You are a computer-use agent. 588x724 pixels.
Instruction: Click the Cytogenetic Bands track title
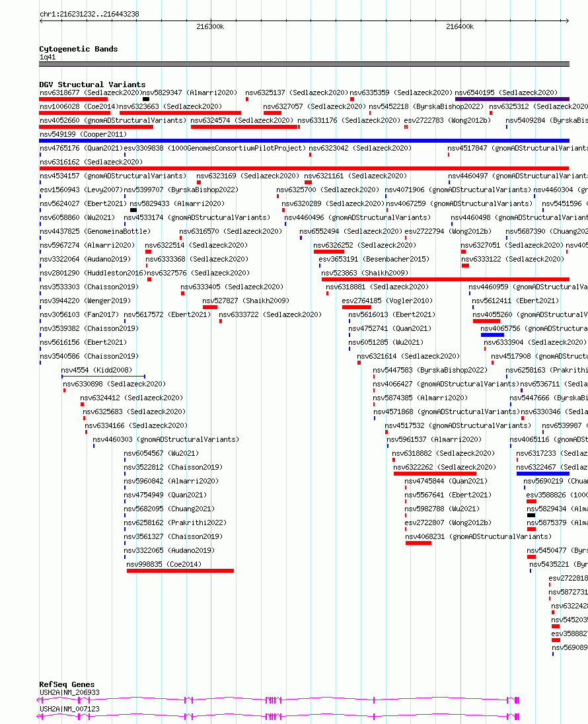79,49
